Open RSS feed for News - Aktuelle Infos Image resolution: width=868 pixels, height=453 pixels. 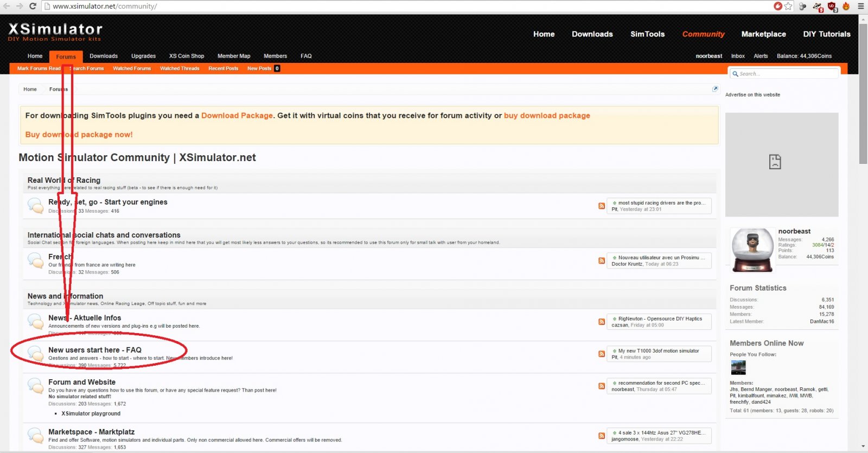click(602, 322)
